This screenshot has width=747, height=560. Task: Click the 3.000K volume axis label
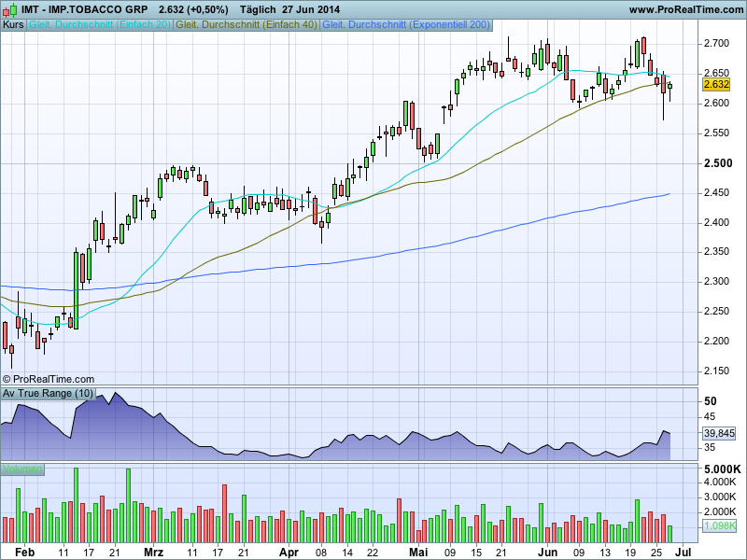click(x=720, y=497)
